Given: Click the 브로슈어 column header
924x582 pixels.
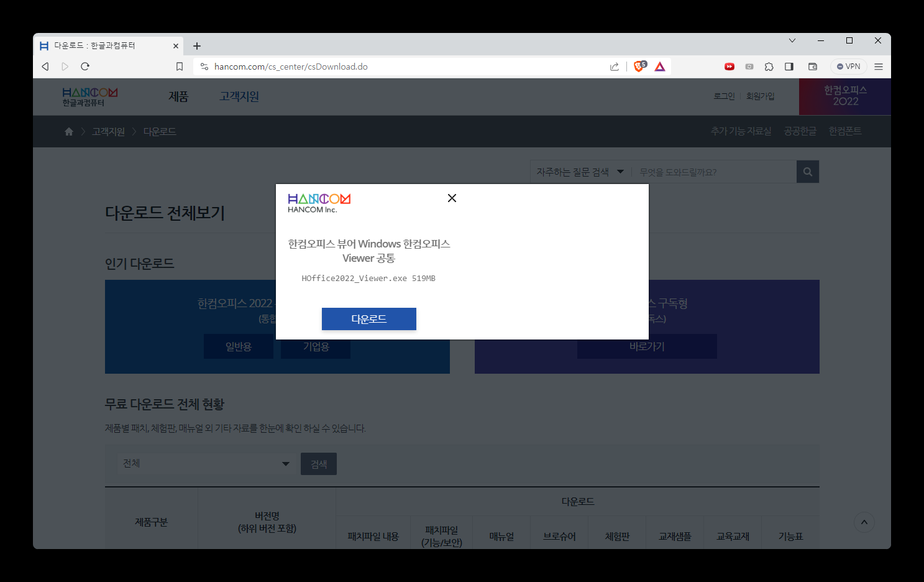Looking at the screenshot, I should click(x=559, y=536).
